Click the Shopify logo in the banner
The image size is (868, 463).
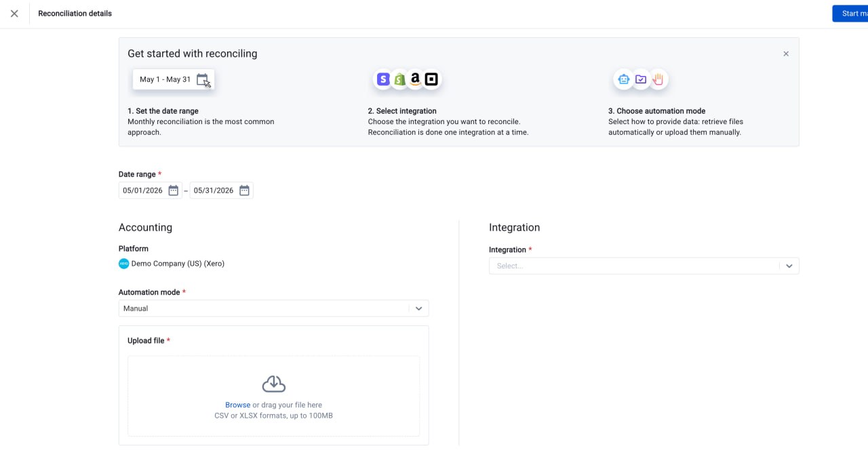(399, 79)
